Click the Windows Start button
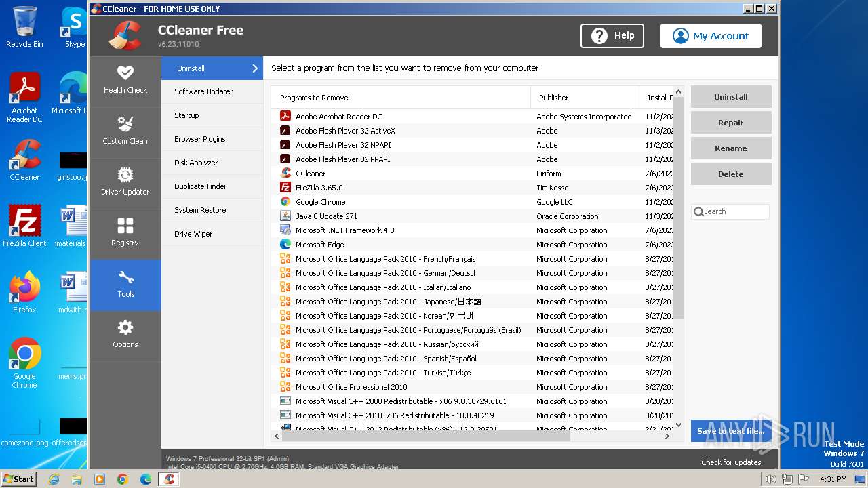868x488 pixels. pyautogui.click(x=19, y=479)
